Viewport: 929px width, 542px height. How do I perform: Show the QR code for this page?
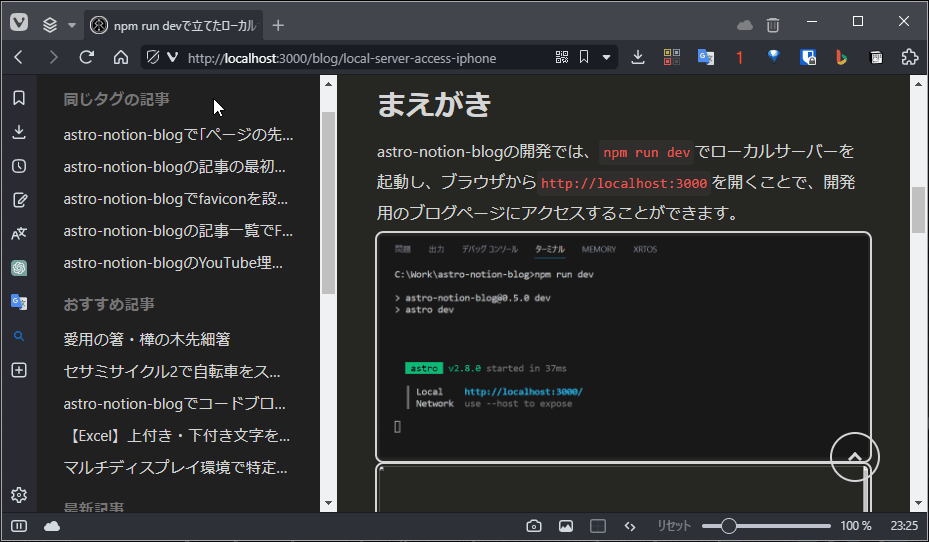point(562,57)
